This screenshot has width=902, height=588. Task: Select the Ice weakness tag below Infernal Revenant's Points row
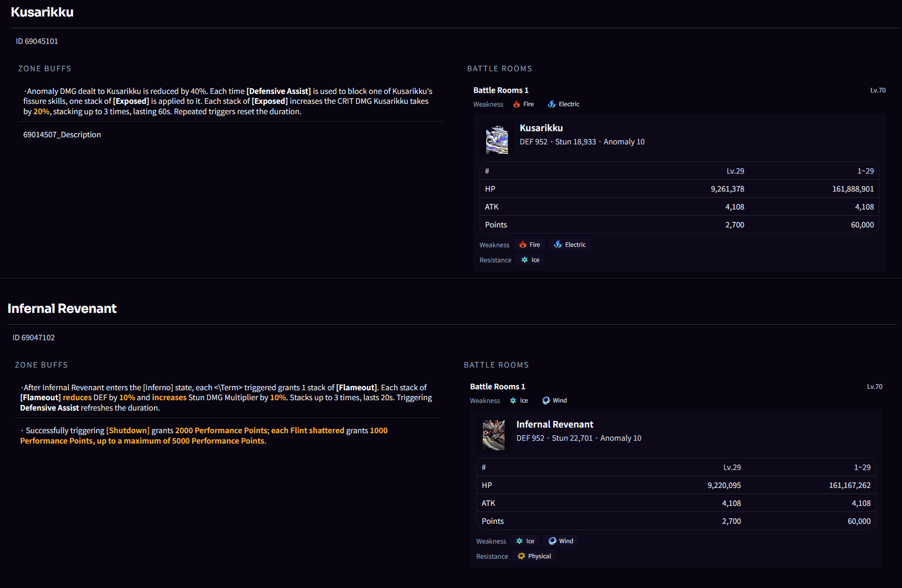tap(525, 541)
